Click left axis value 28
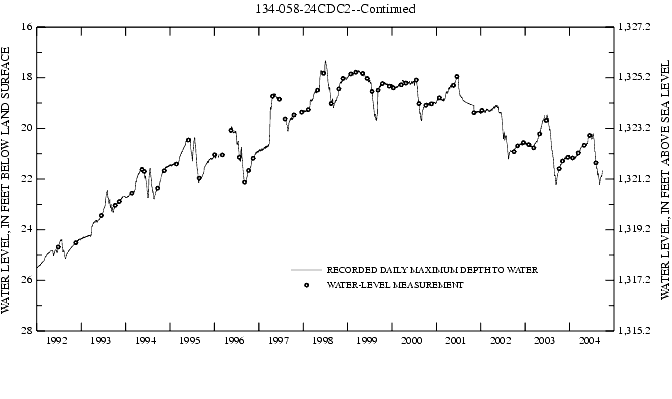672x399 pixels. (26, 330)
